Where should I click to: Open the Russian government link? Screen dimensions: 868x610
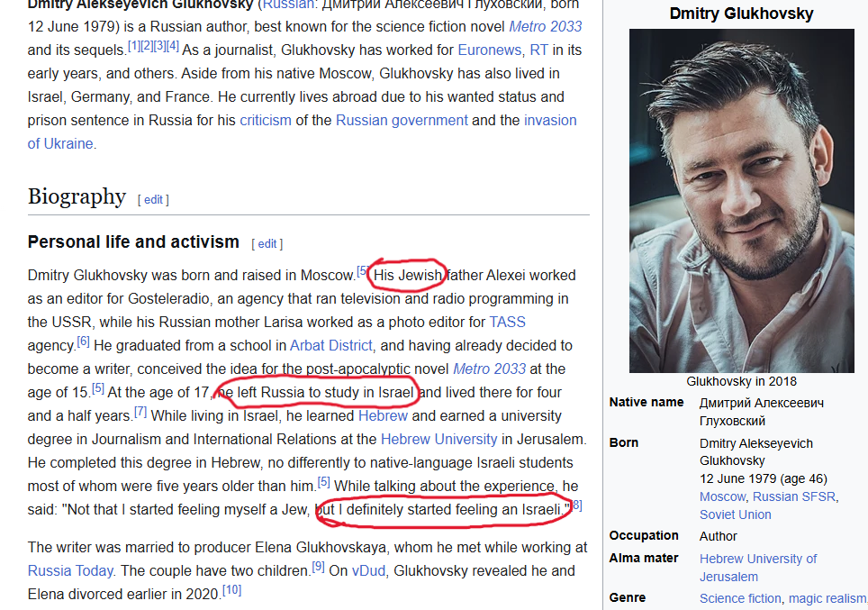coord(402,120)
